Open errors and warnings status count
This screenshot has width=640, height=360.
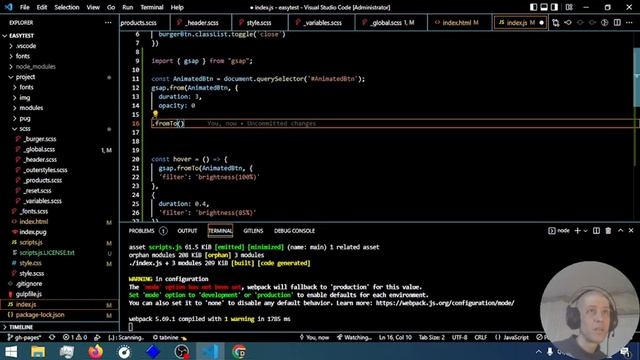(x=75, y=338)
